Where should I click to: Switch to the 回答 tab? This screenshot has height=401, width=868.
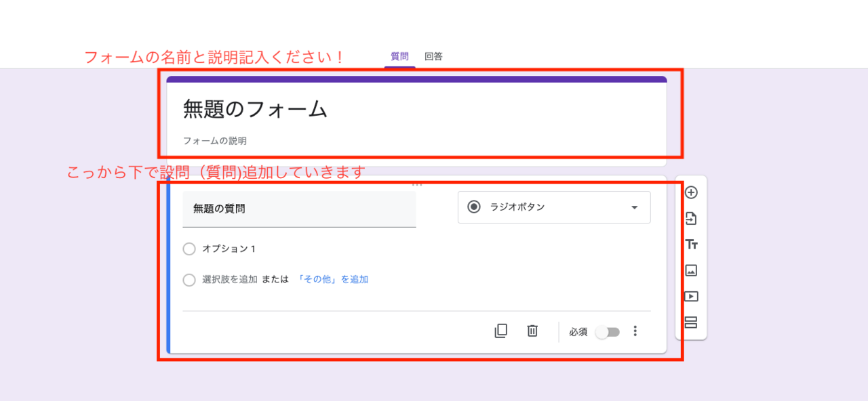pyautogui.click(x=433, y=56)
